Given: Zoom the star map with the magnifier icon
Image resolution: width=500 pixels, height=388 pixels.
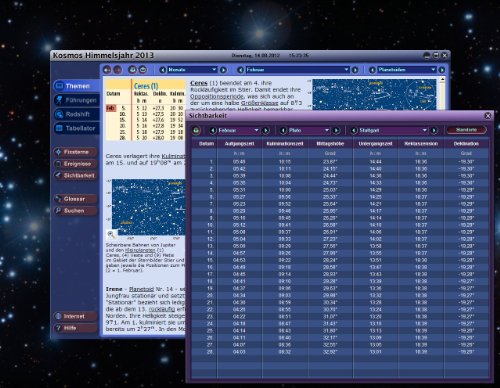Looking at the screenshot, I should (x=111, y=235).
